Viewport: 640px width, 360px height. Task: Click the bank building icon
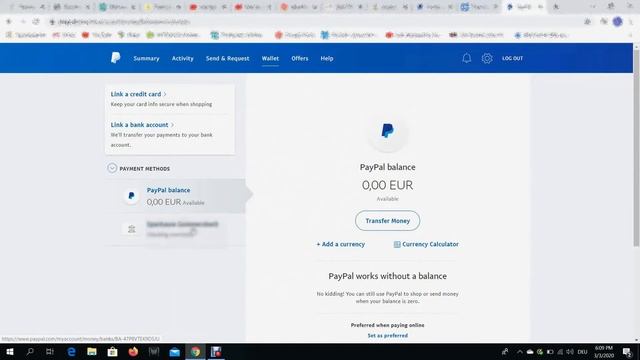(131, 229)
